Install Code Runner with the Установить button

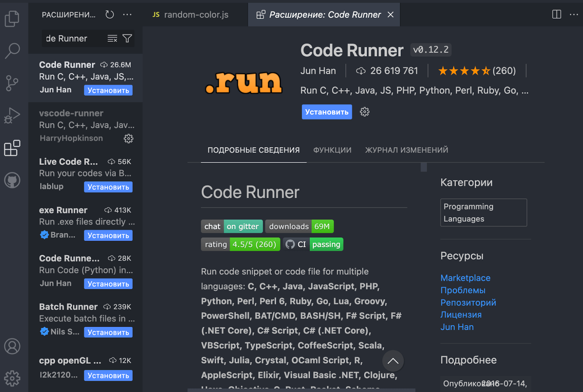326,112
